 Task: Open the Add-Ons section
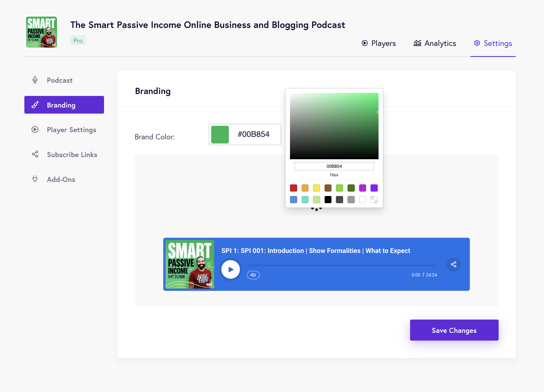click(64, 179)
